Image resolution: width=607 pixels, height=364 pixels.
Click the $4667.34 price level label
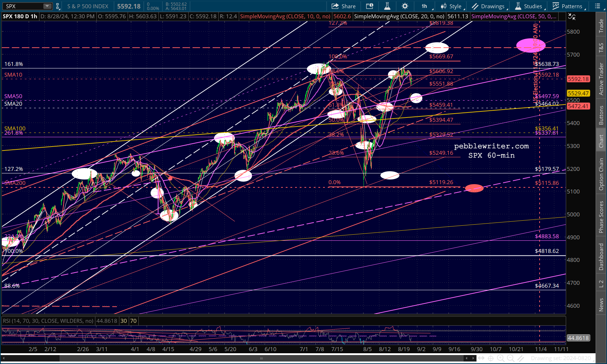coord(547,286)
